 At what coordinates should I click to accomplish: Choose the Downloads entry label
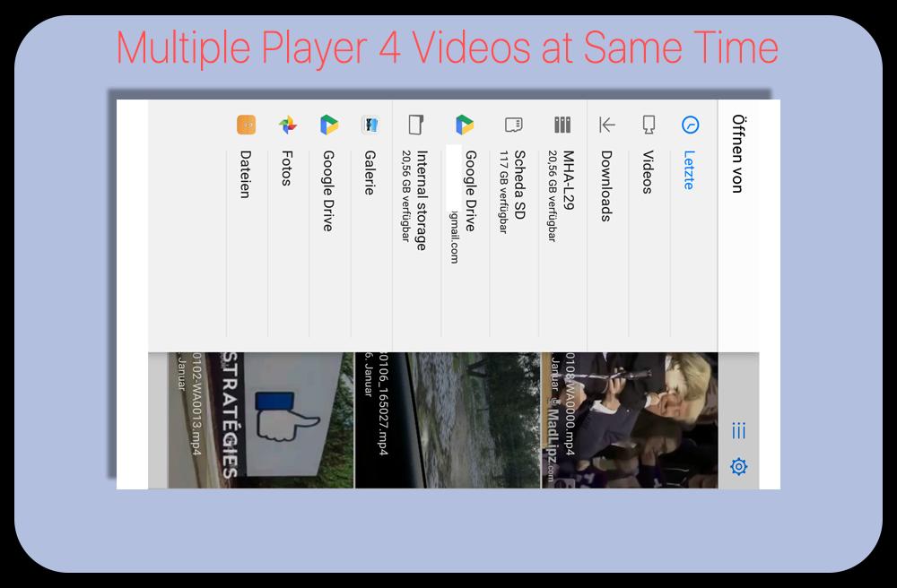pyautogui.click(x=605, y=186)
